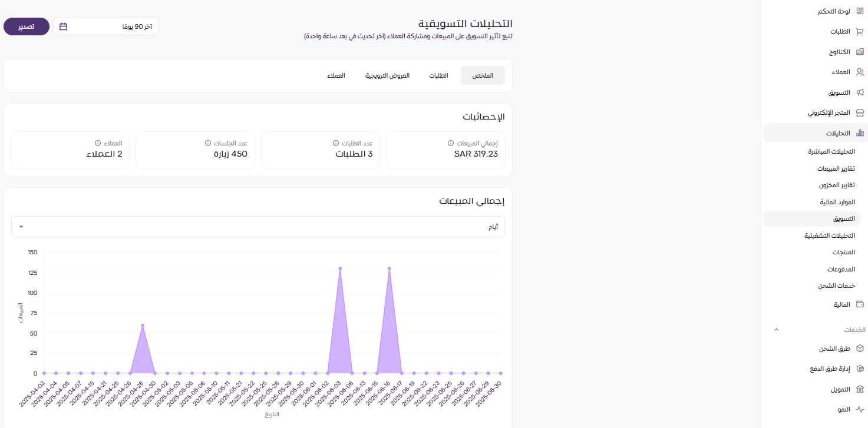Collapse the الخدمات section chevron
The image size is (868, 428).
pos(776,330)
